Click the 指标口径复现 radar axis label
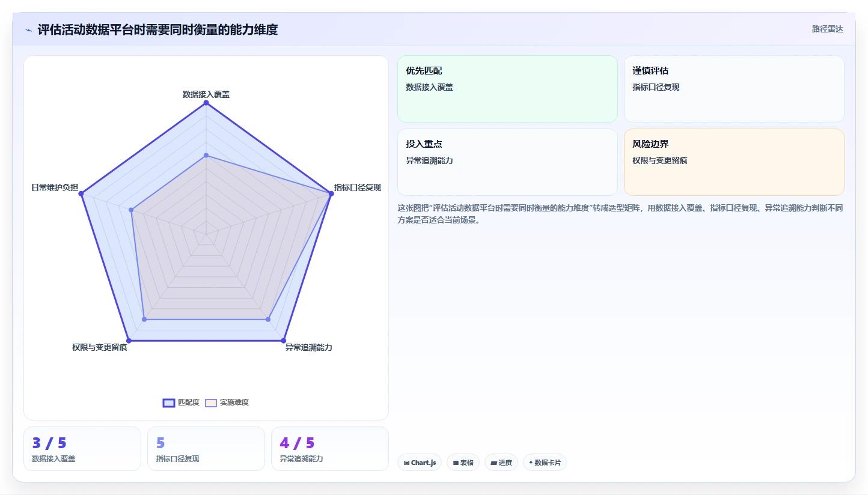 358,187
